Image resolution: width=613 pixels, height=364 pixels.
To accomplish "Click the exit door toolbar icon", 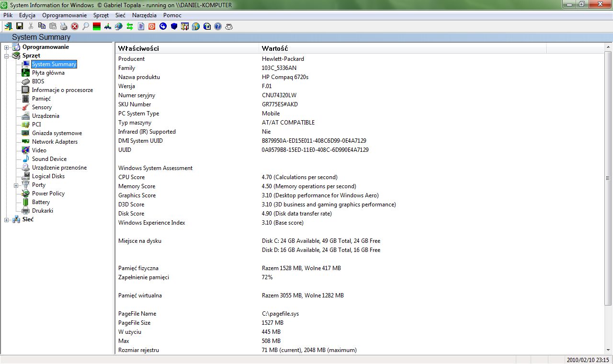I will tap(9, 26).
